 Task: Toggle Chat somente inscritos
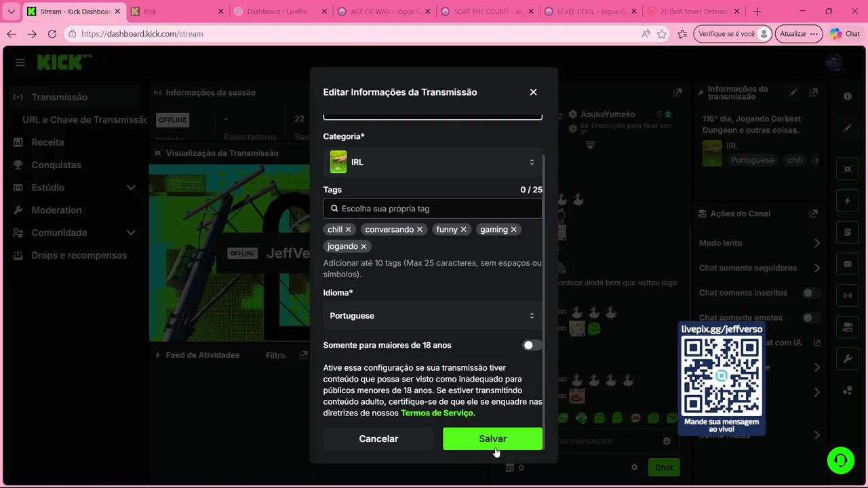[811, 293]
